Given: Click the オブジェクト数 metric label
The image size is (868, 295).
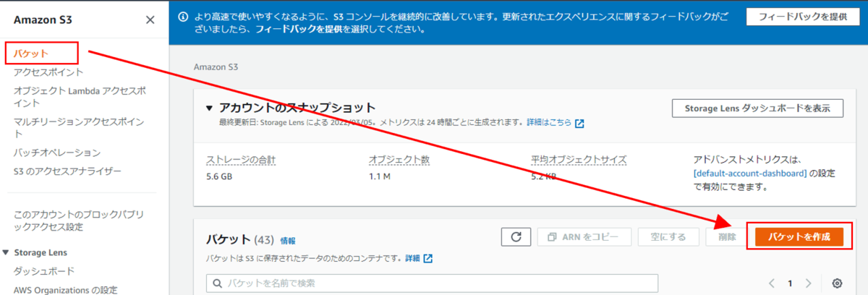Looking at the screenshot, I should click(x=399, y=159).
